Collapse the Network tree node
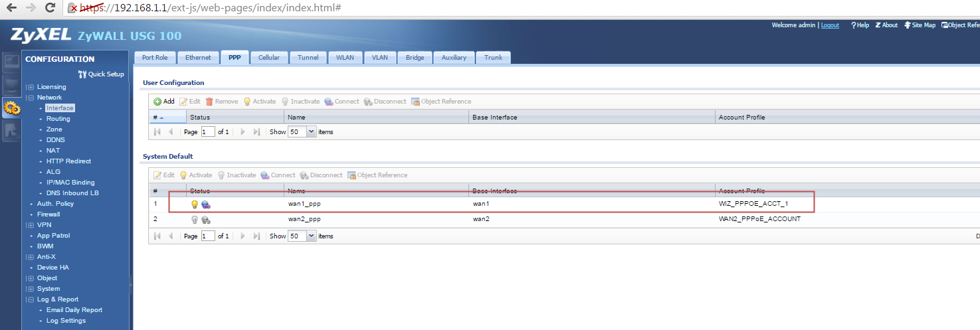Screen dimensions: 980x330 click(x=30, y=98)
